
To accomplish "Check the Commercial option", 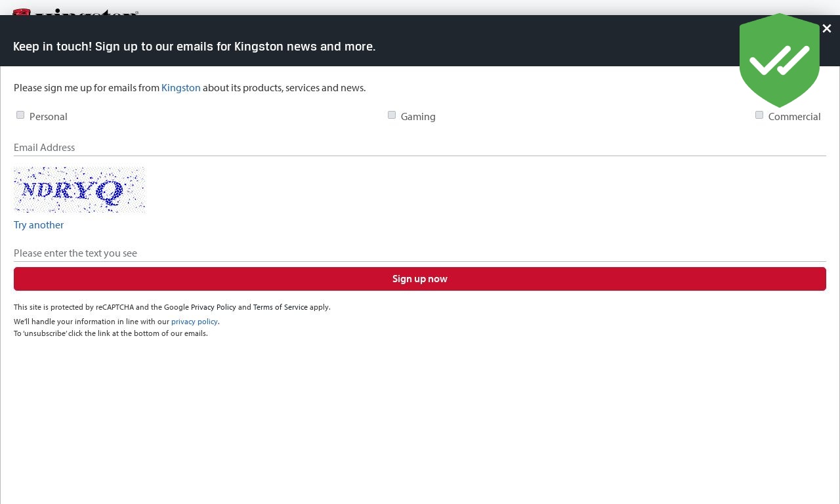I will (759, 115).
